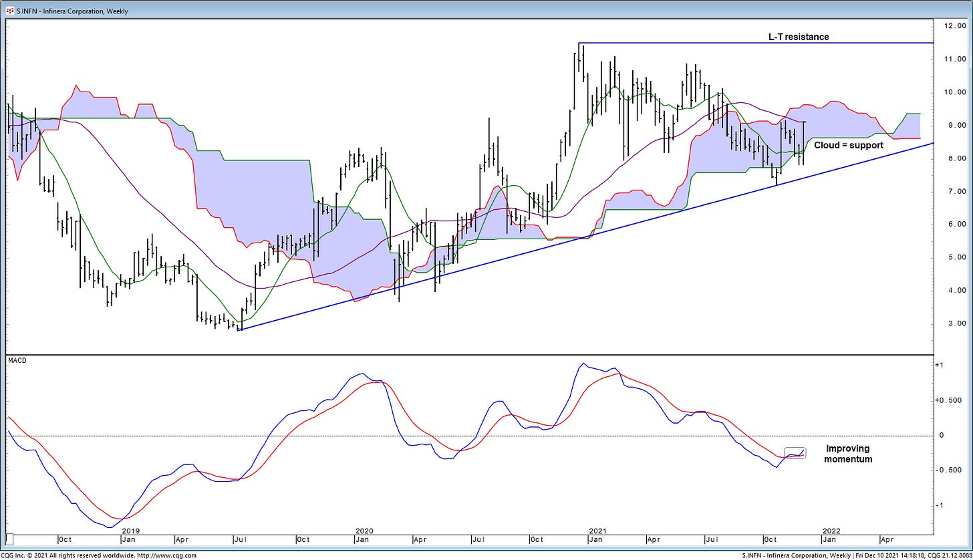This screenshot has height=560, width=973.
Task: Click the MACD study label
Action: click(x=17, y=361)
